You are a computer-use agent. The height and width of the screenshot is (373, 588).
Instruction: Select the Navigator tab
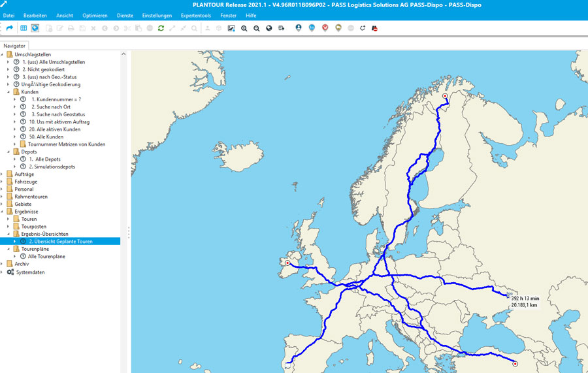pyautogui.click(x=14, y=46)
